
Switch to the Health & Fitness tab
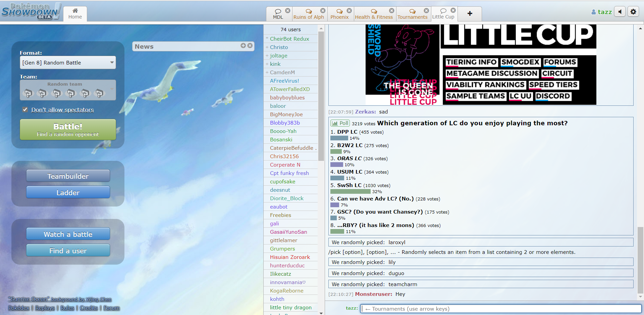[x=374, y=14]
